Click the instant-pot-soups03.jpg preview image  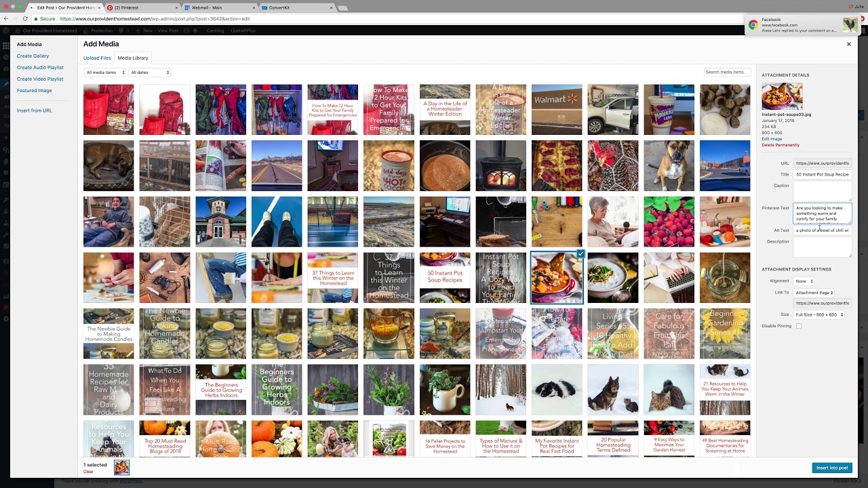pyautogui.click(x=782, y=96)
